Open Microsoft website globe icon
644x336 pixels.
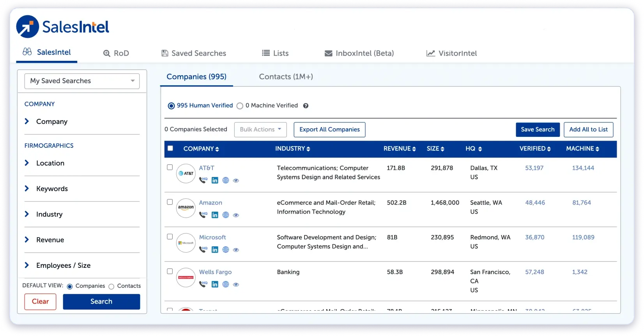pyautogui.click(x=226, y=249)
